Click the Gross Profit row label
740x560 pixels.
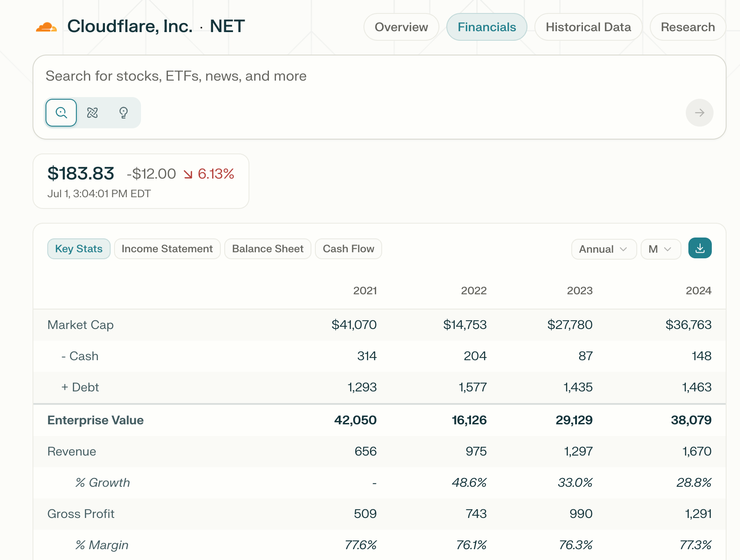coord(81,514)
